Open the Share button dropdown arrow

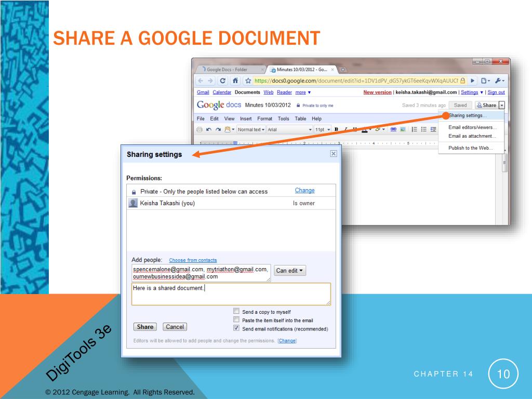tap(502, 105)
